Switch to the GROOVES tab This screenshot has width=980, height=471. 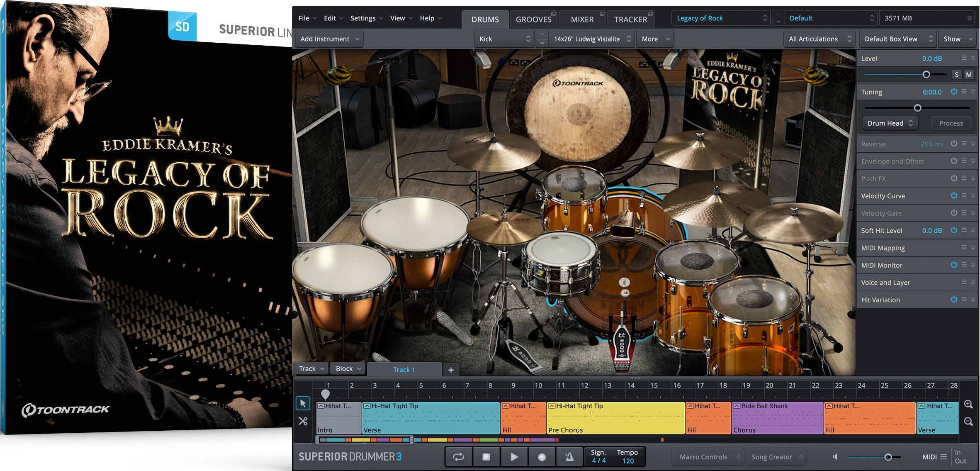[533, 20]
